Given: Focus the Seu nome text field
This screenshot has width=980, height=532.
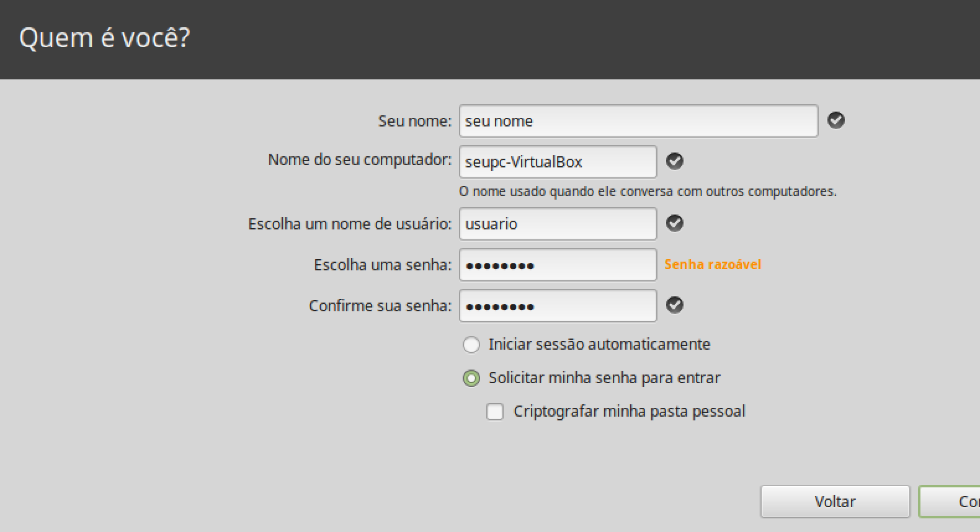Looking at the screenshot, I should pos(638,121).
